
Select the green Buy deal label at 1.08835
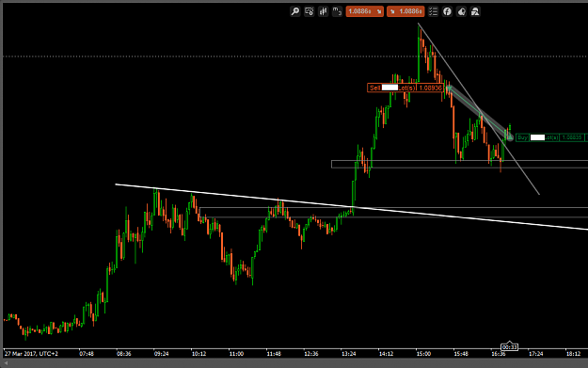551,137
